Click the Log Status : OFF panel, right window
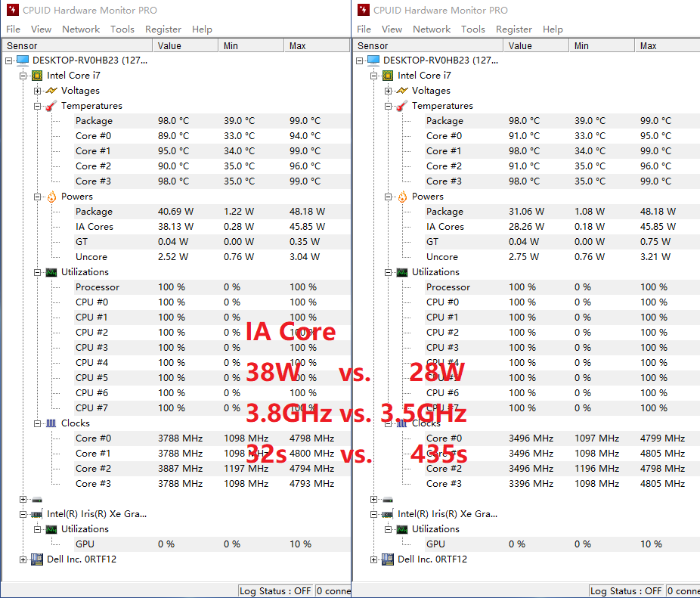Viewport: 700px width, 598px height. click(x=627, y=591)
